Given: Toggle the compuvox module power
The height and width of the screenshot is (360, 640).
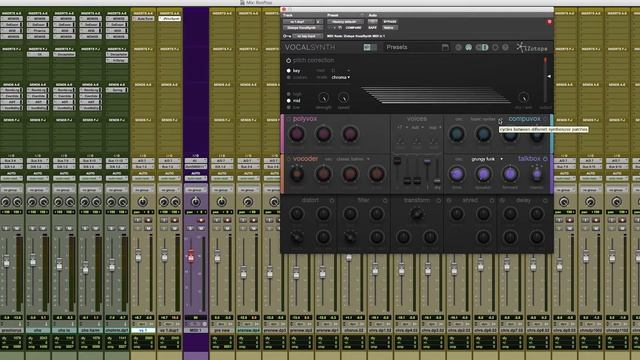Looking at the screenshot, I should [x=545, y=119].
